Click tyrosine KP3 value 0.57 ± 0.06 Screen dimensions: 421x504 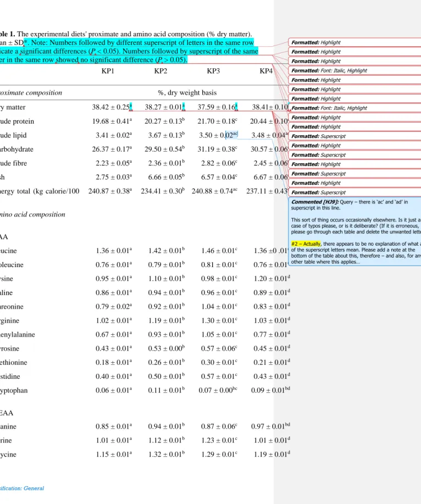pyautogui.click(x=219, y=349)
